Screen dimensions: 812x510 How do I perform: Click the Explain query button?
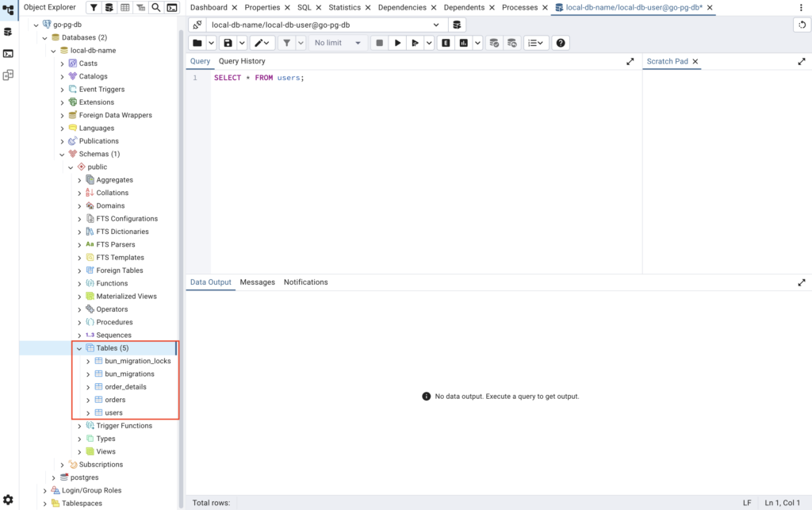click(x=446, y=43)
